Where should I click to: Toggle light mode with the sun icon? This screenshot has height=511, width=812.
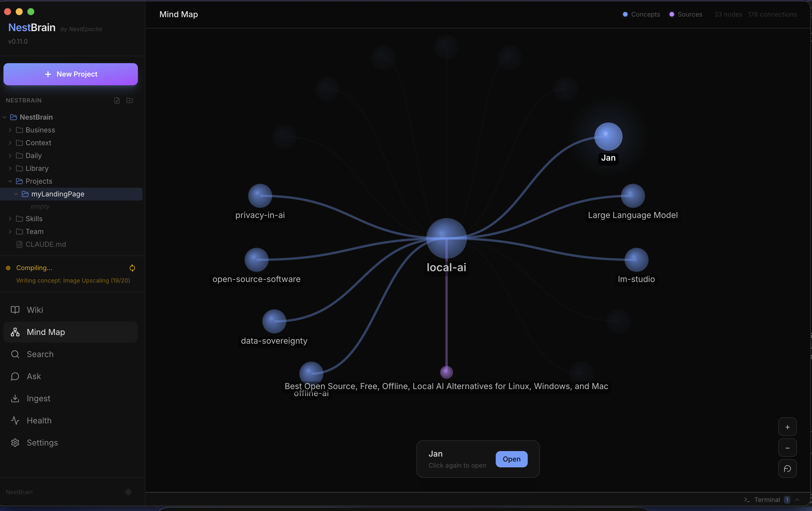pos(129,492)
